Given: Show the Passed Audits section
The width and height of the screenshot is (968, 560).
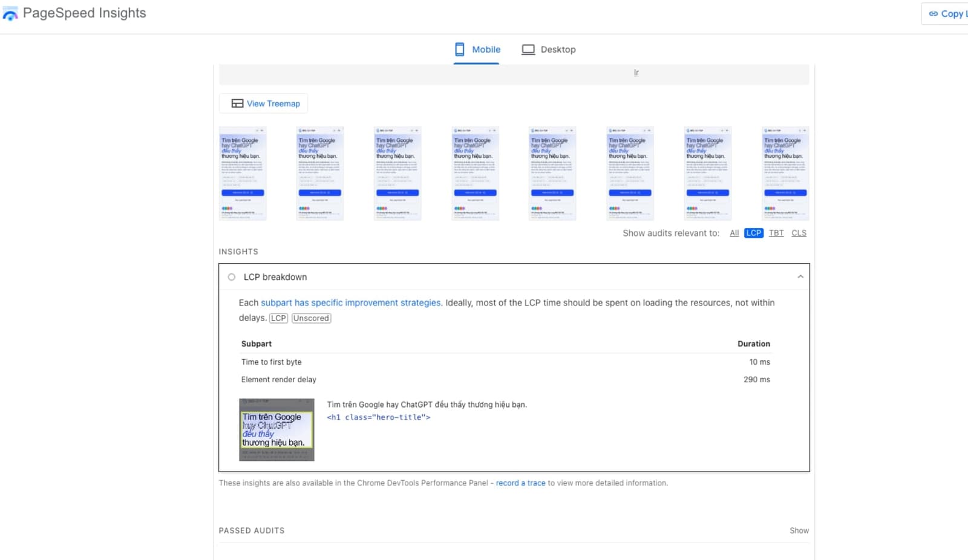Looking at the screenshot, I should (799, 530).
